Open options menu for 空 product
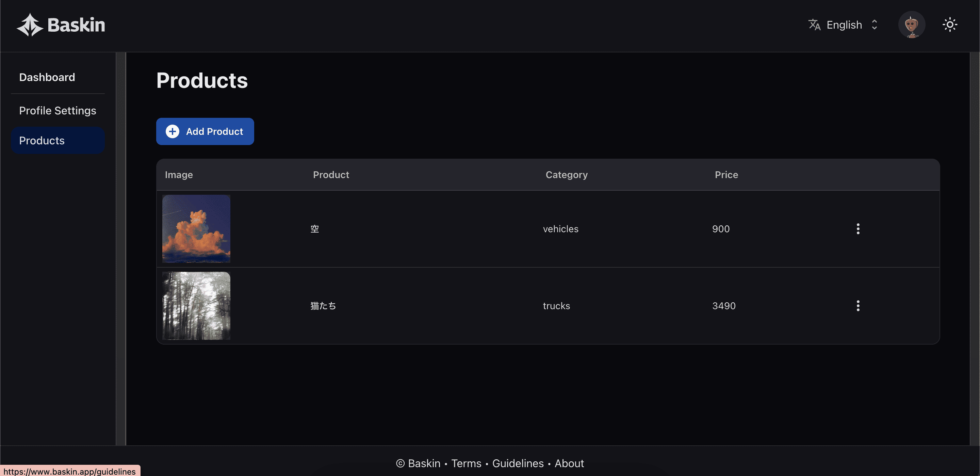 858,229
